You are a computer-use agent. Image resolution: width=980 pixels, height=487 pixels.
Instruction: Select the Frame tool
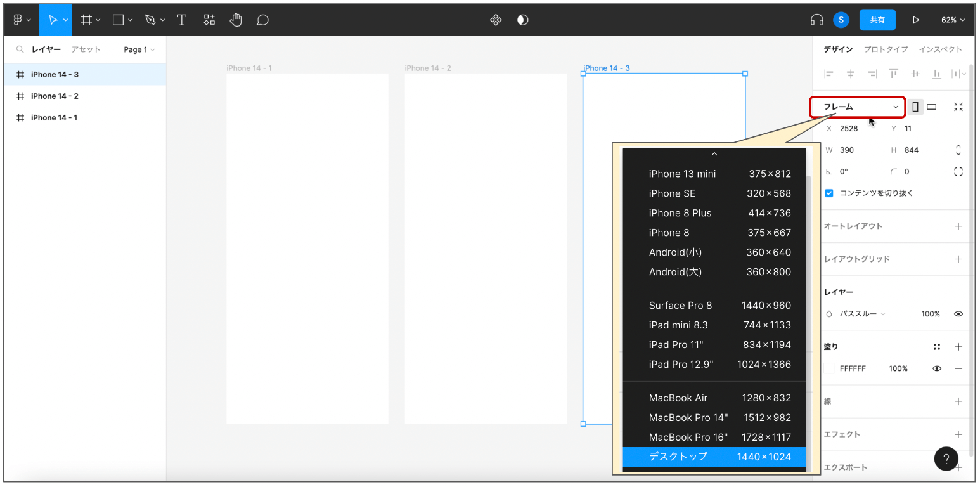click(86, 20)
